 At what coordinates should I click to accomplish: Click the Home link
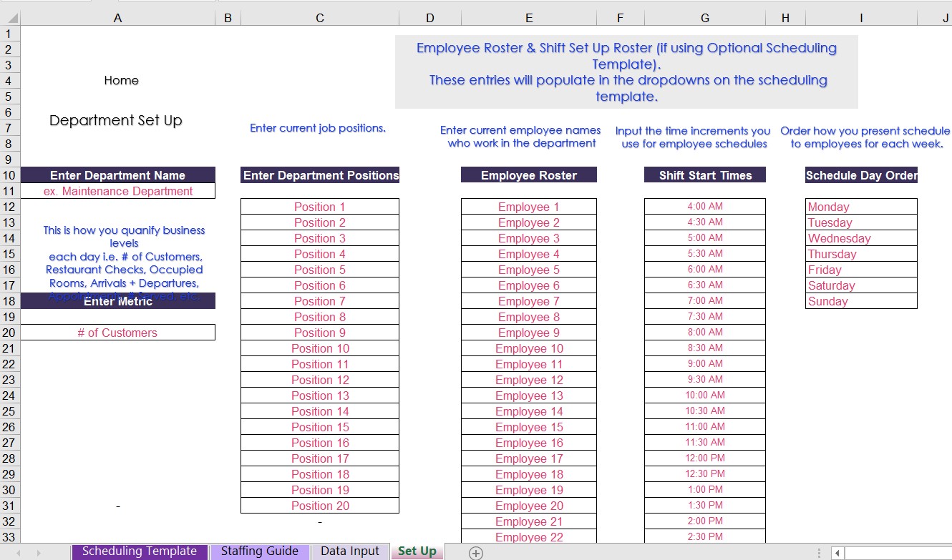[122, 80]
